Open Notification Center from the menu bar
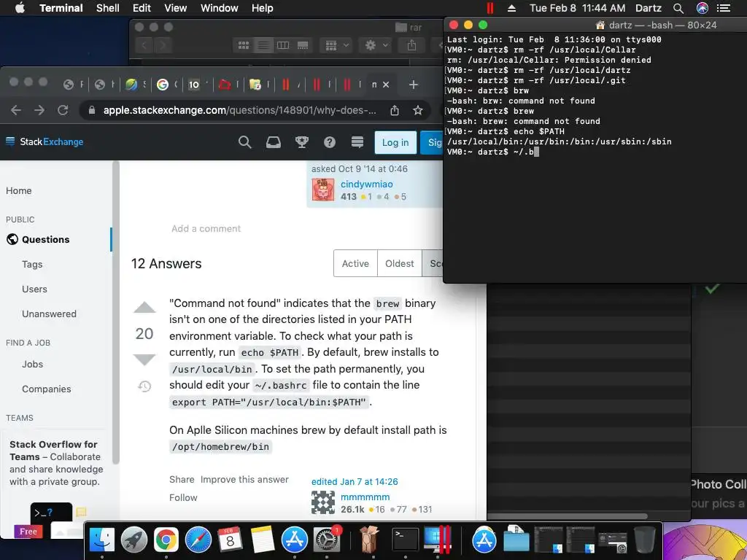 pyautogui.click(x=724, y=8)
